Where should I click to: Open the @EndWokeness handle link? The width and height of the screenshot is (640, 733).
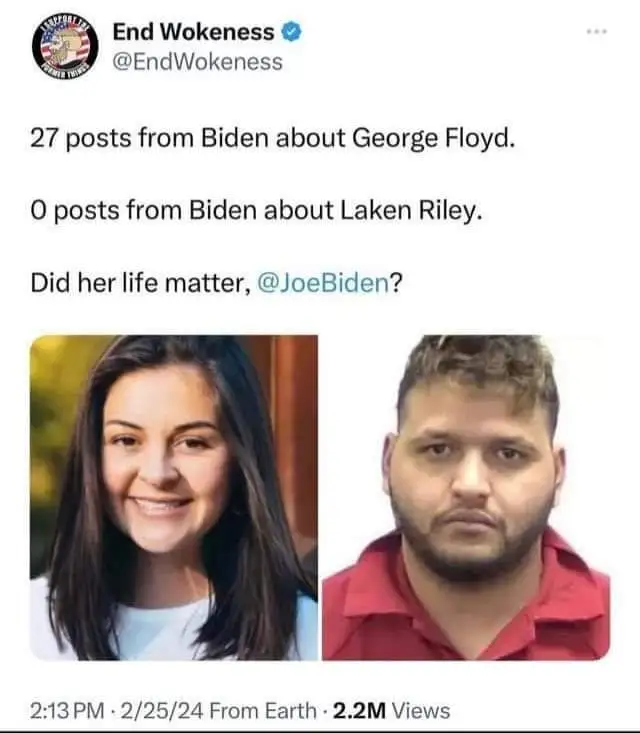(198, 62)
